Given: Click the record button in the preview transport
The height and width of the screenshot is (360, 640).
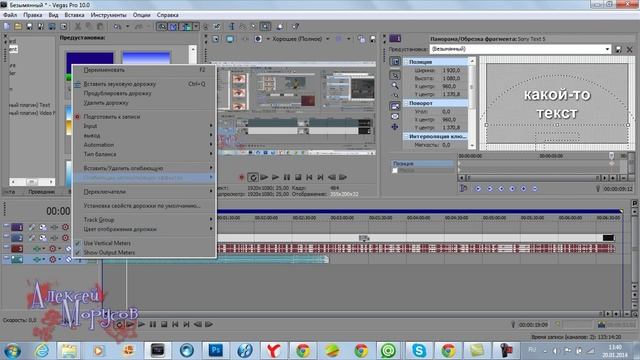Looking at the screenshot, I should [241, 177].
